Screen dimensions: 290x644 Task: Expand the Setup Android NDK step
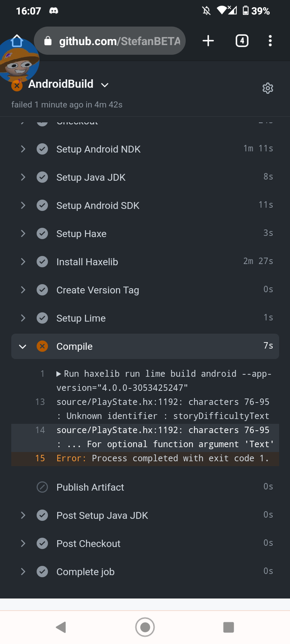23,149
